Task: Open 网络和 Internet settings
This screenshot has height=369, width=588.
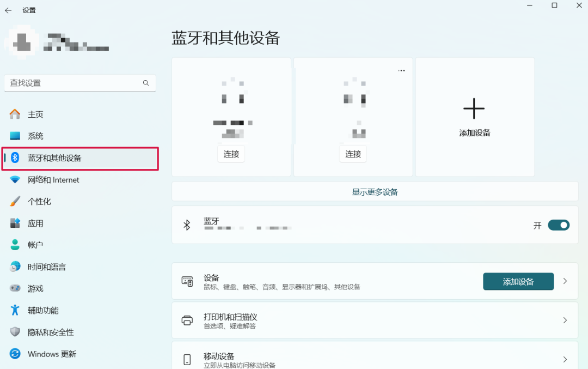Action: coord(54,179)
